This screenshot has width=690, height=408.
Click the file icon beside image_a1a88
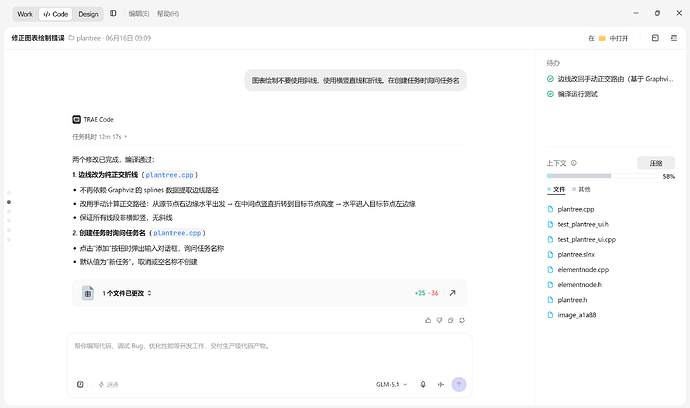click(550, 315)
